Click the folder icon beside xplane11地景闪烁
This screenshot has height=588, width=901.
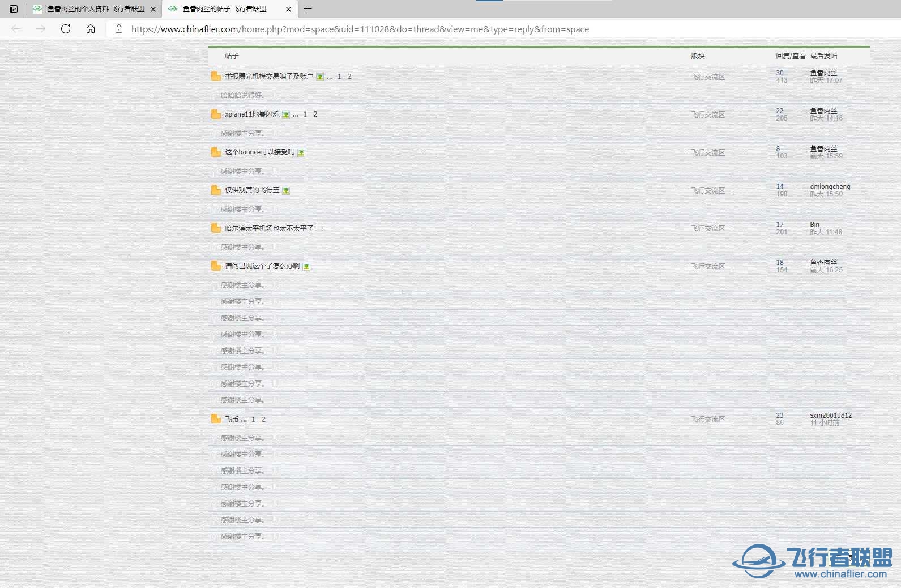216,114
